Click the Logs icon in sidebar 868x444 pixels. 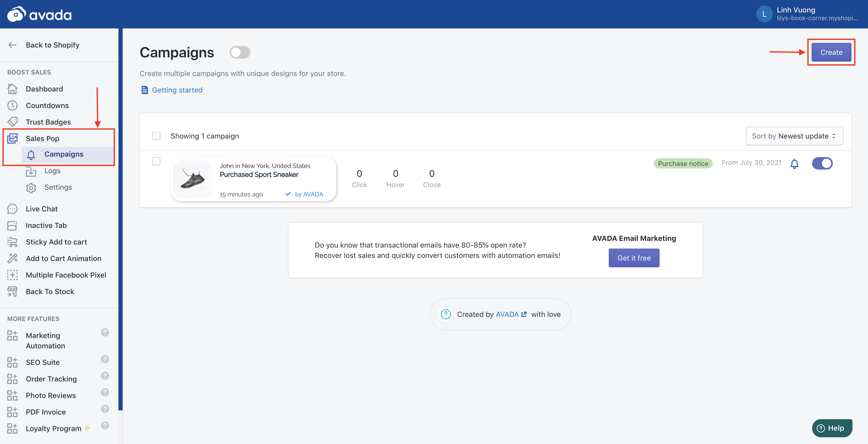(31, 171)
